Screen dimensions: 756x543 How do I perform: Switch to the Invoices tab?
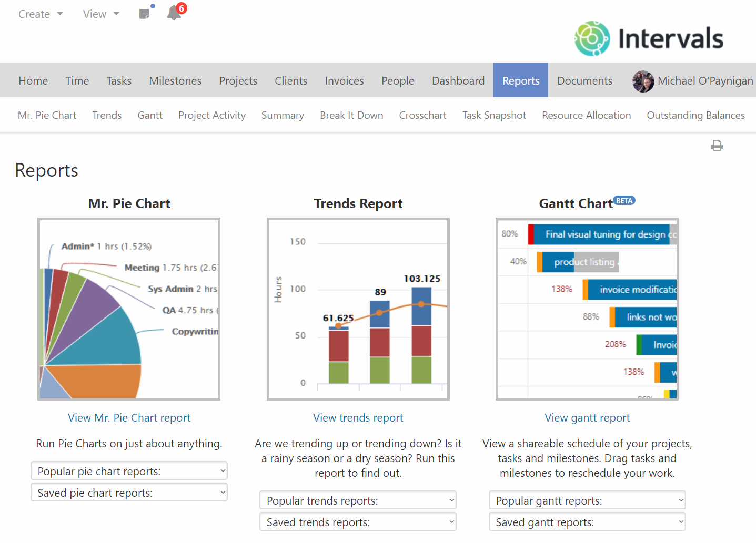click(x=344, y=80)
